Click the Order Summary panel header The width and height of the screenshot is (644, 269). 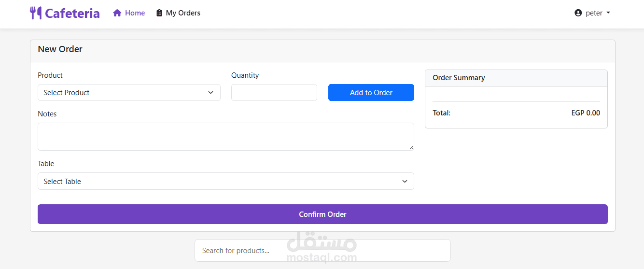click(516, 78)
